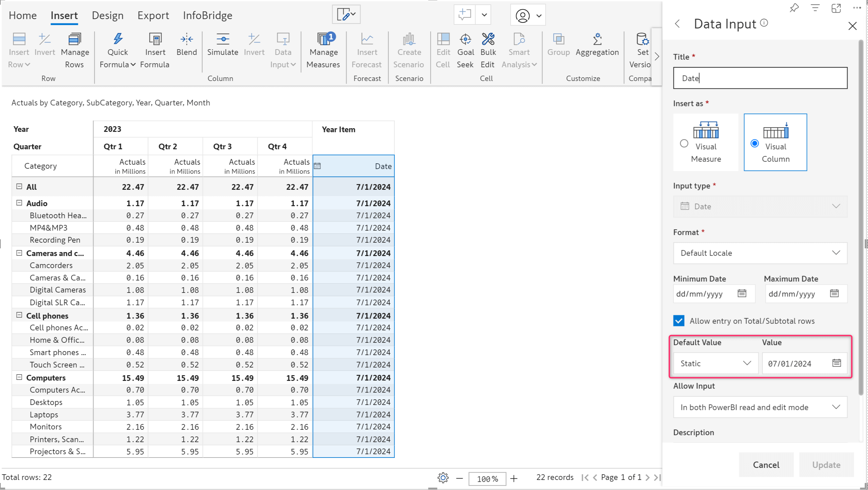Viewport: 868px width, 490px height.
Task: Click the Update button
Action: click(826, 464)
